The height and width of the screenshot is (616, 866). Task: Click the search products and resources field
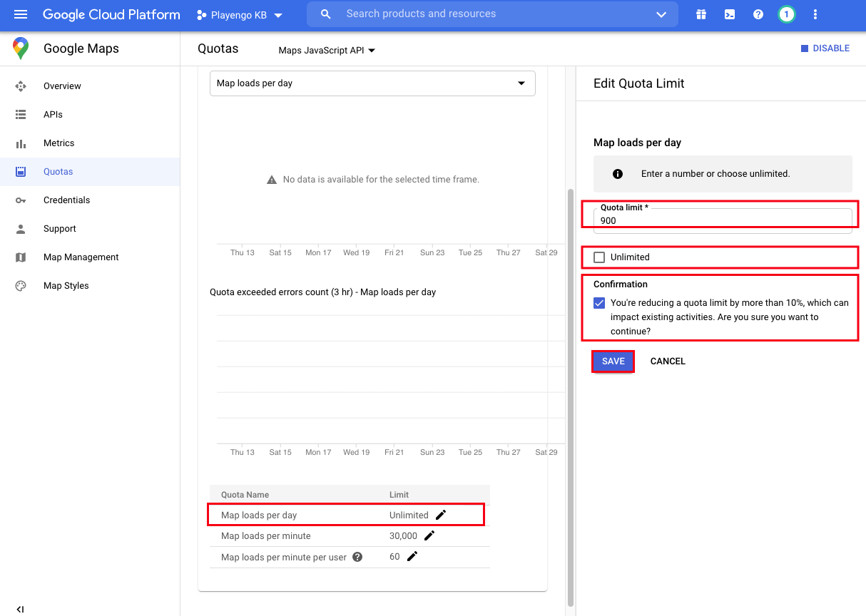(x=492, y=14)
